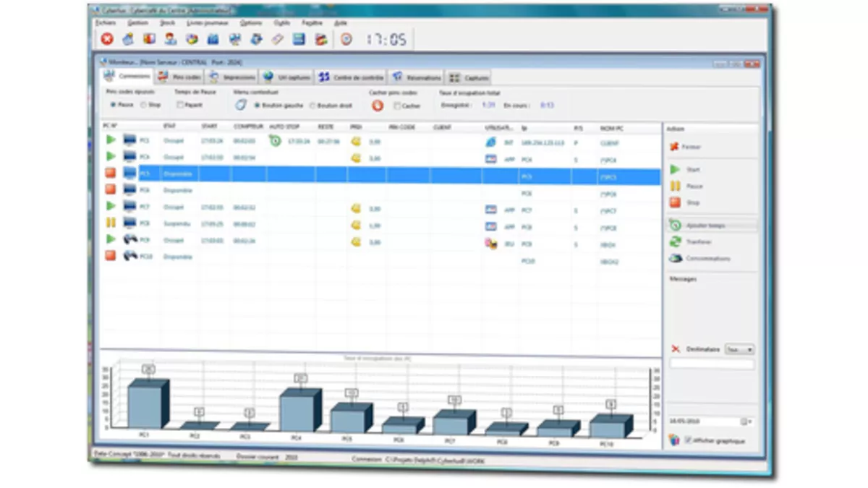The height and width of the screenshot is (488, 868).
Task: Click the Transférer green arrows icon
Action: tap(675, 241)
